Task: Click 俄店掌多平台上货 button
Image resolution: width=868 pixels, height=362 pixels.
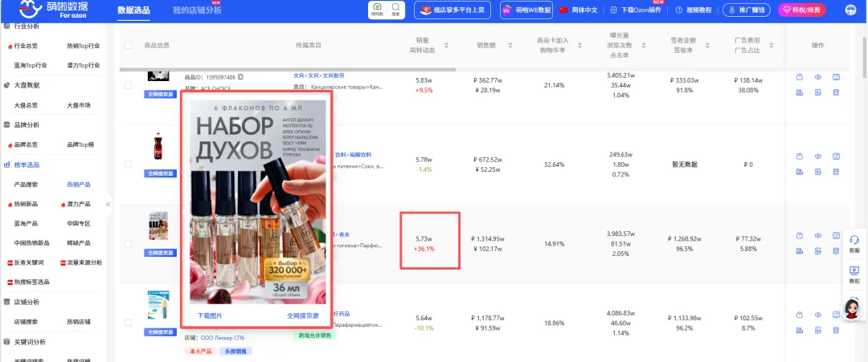Action: coord(452,10)
